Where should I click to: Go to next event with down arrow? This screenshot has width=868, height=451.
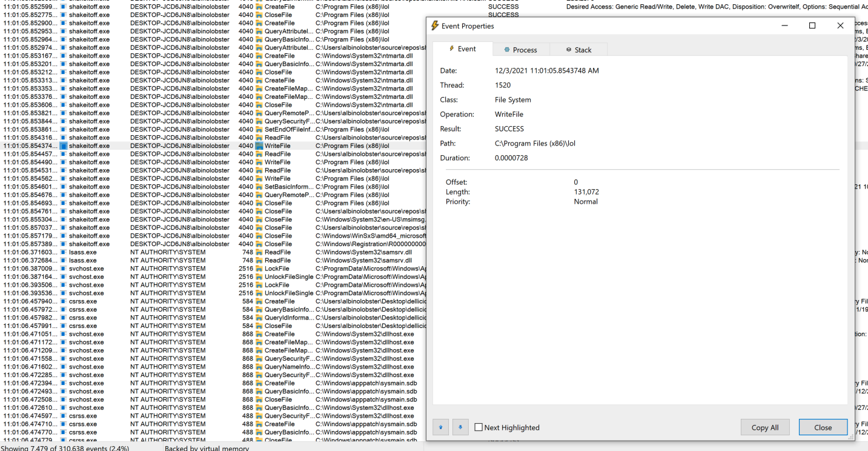(460, 427)
